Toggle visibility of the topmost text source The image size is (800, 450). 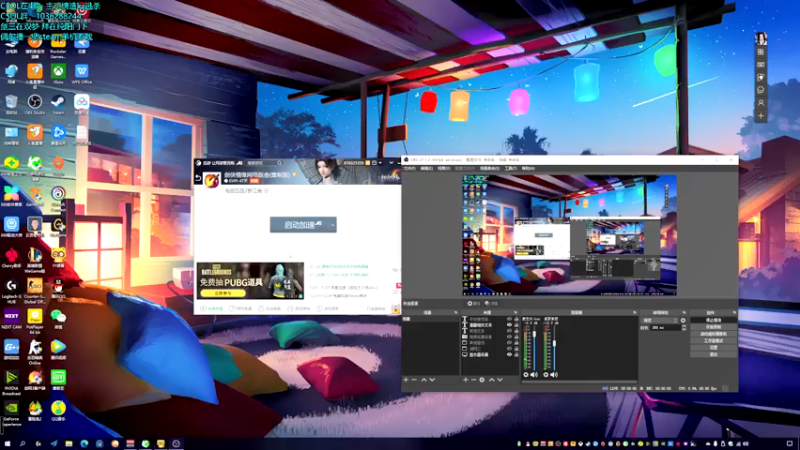[x=509, y=319]
